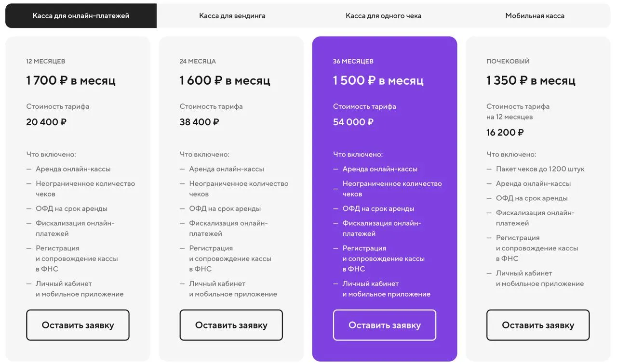
Task: Switch to the "Касса для вендинга" tab
Action: 232,16
